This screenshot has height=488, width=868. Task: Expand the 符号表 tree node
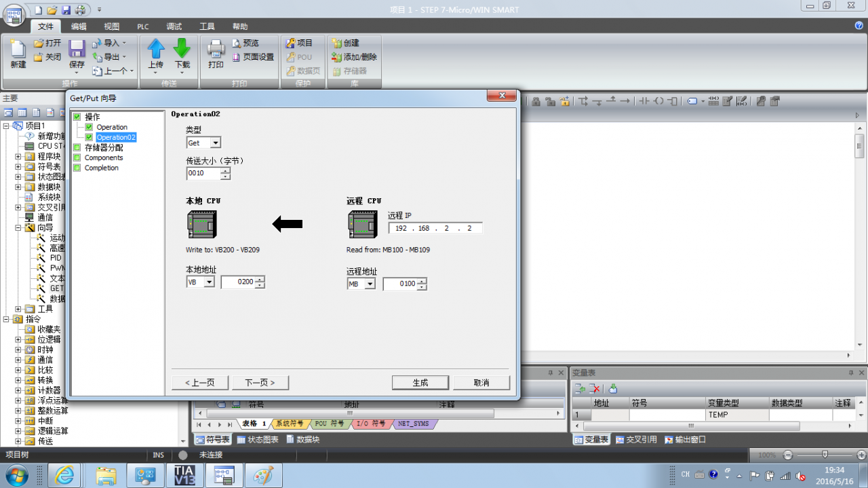[18, 166]
